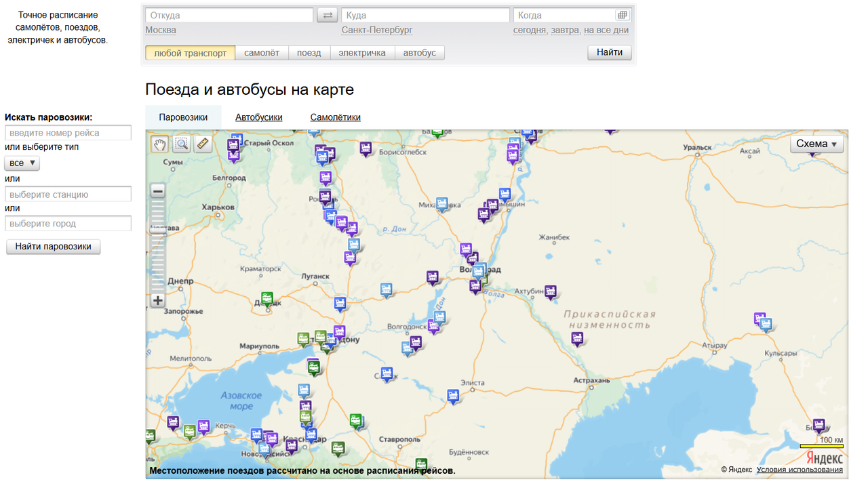Focus выберите город field

[68, 224]
